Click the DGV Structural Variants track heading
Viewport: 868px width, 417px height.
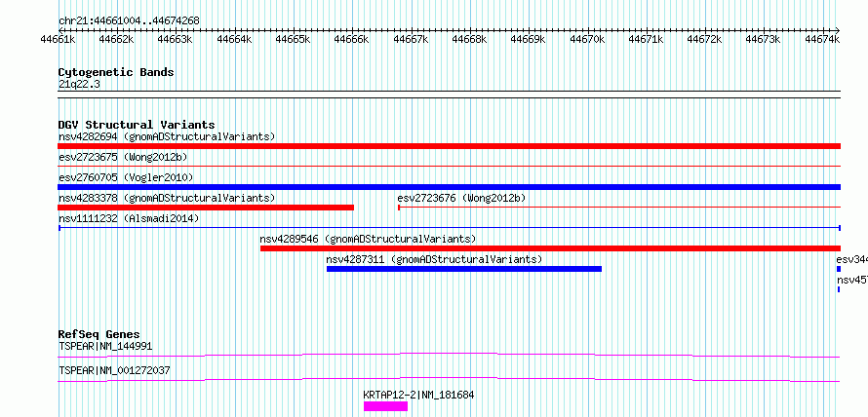(137, 125)
